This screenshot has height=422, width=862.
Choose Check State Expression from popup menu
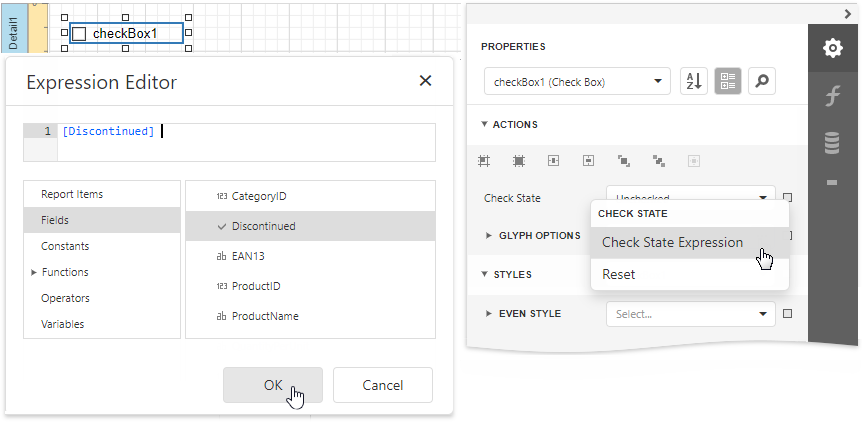click(x=672, y=242)
